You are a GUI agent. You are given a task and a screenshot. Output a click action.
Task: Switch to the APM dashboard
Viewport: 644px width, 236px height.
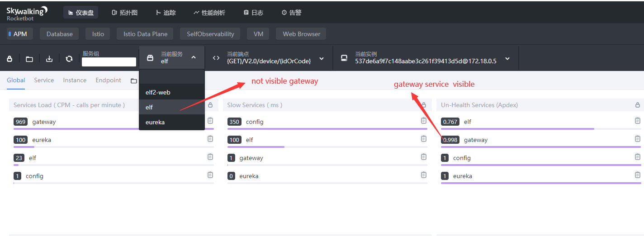click(20, 34)
